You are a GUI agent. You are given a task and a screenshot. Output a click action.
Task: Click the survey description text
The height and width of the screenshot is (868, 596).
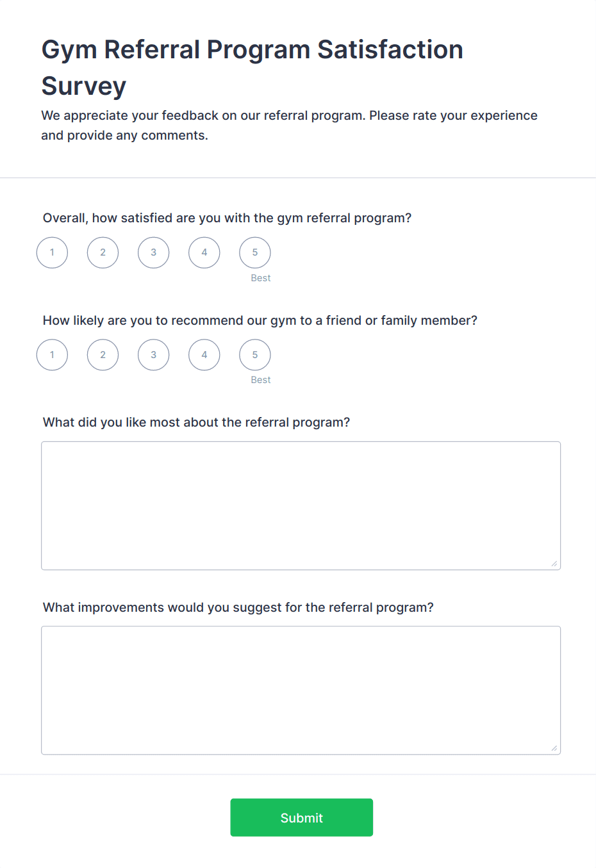click(290, 125)
